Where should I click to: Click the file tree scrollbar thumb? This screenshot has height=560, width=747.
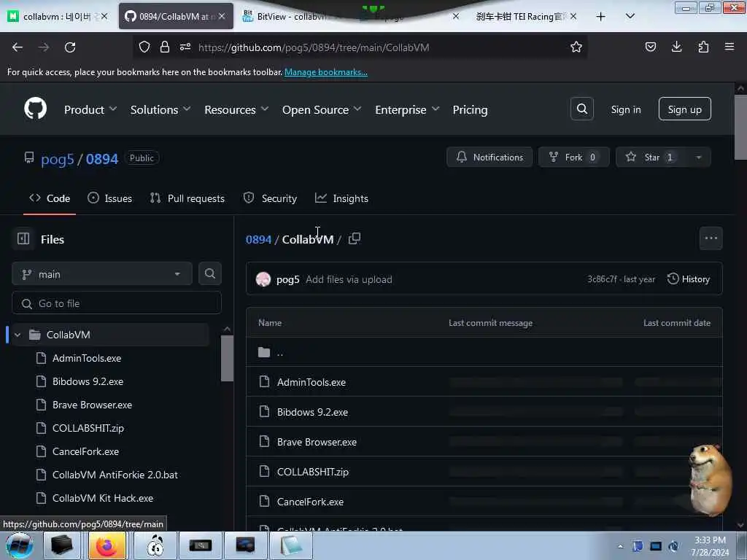point(228,359)
